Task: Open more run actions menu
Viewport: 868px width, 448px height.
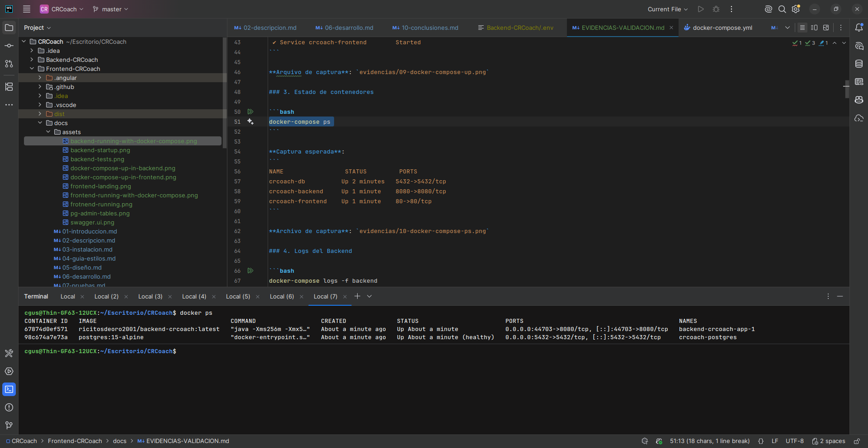Action: tap(731, 9)
